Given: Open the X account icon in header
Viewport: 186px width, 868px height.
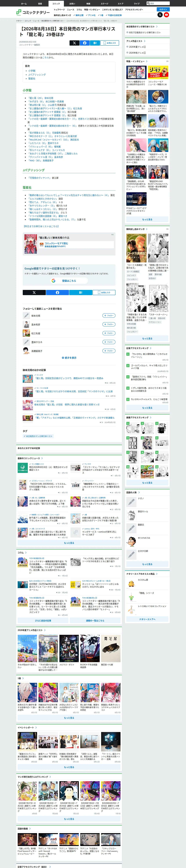Looking at the screenshot, I should pyautogui.click(x=160, y=15).
